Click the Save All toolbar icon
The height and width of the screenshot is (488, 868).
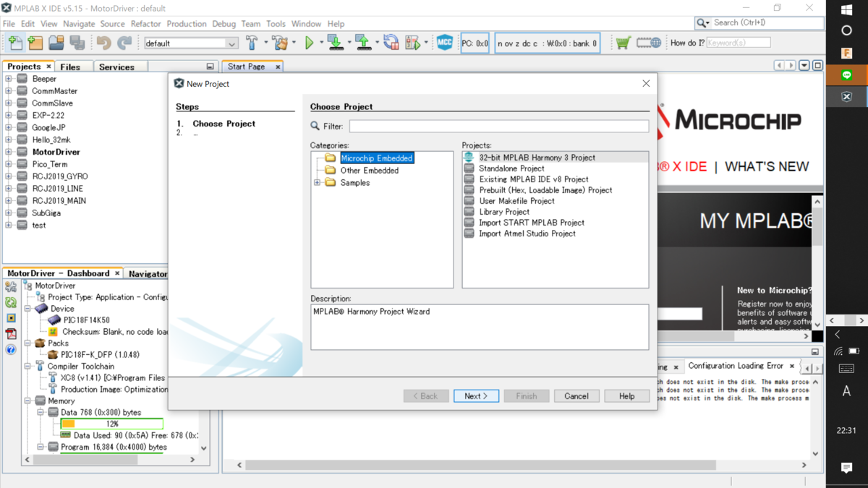(x=77, y=43)
